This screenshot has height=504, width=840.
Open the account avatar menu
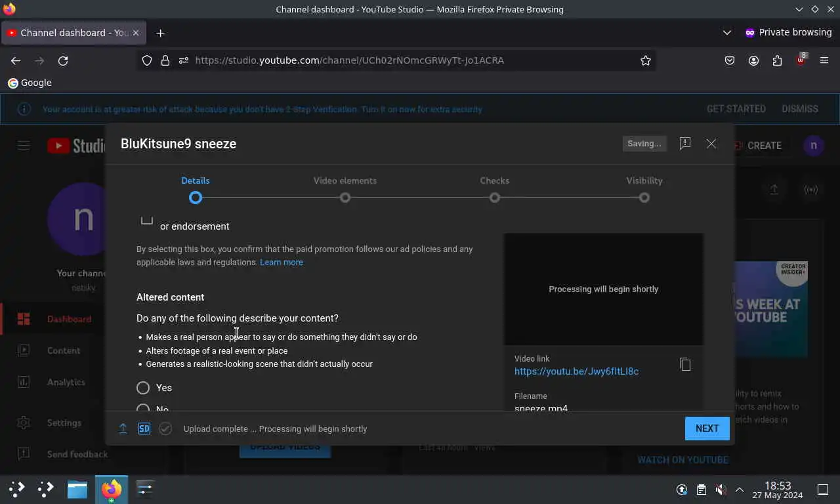coord(814,146)
